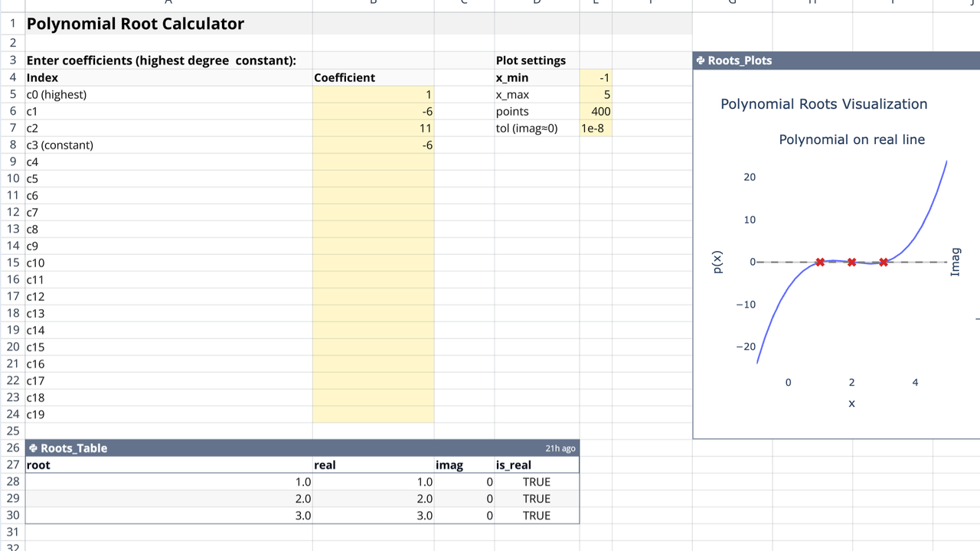Select the 'Coefficient' column heading cell
The image size is (980, 551).
pyautogui.click(x=374, y=78)
